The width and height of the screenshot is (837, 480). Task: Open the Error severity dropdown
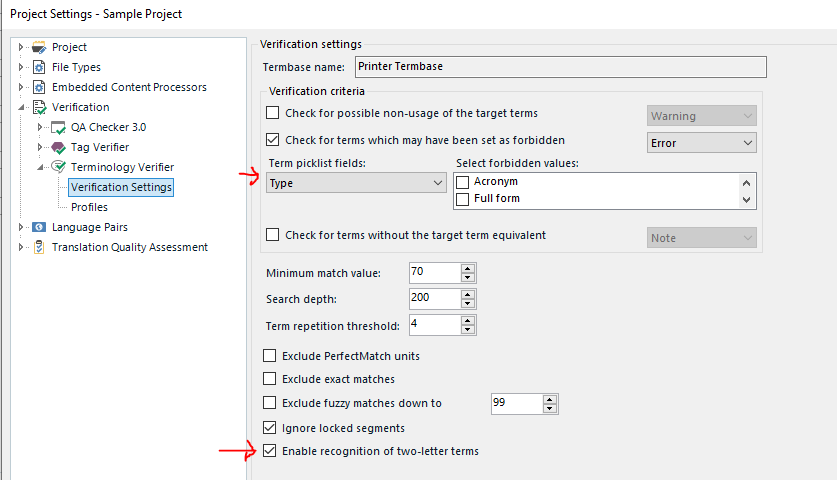[701, 143]
